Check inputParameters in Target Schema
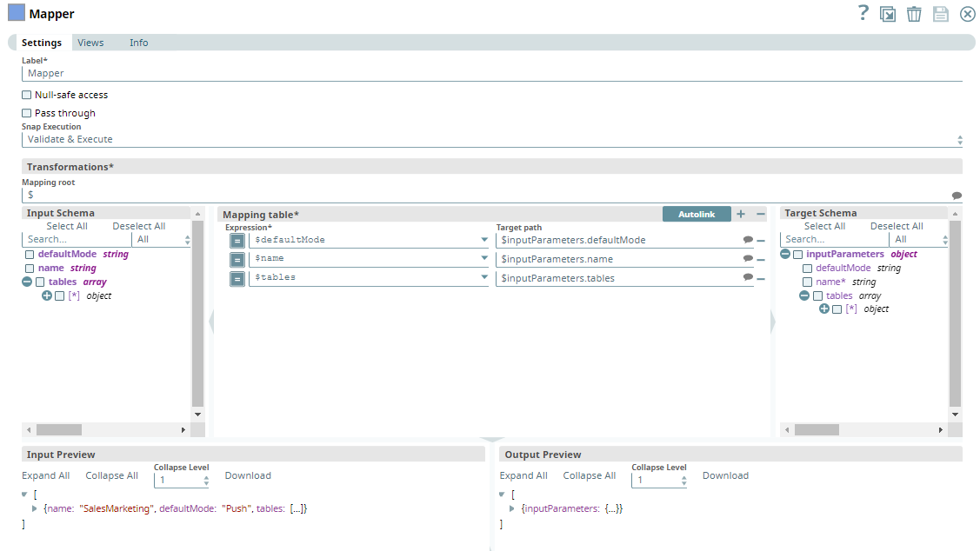Image resolution: width=980 pixels, height=551 pixels. point(797,255)
